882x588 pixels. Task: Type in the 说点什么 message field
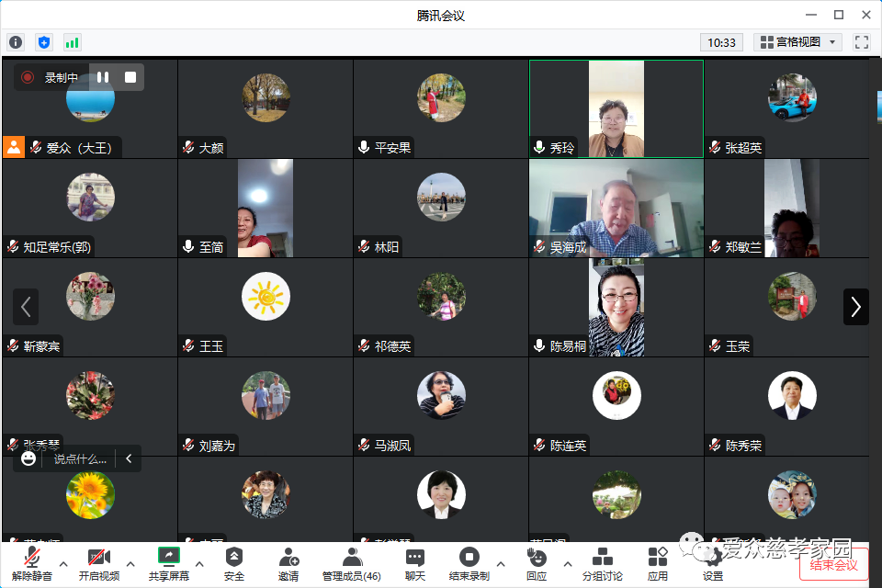click(x=79, y=458)
